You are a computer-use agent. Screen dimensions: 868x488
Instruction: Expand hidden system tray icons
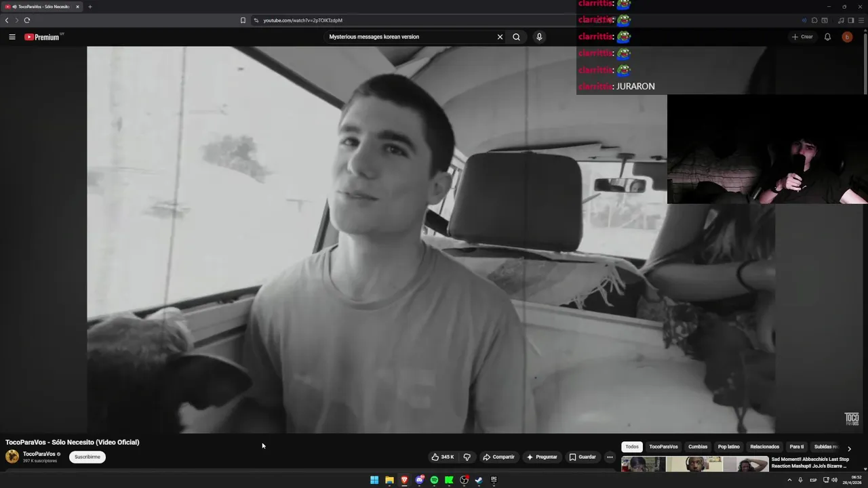[789, 480]
